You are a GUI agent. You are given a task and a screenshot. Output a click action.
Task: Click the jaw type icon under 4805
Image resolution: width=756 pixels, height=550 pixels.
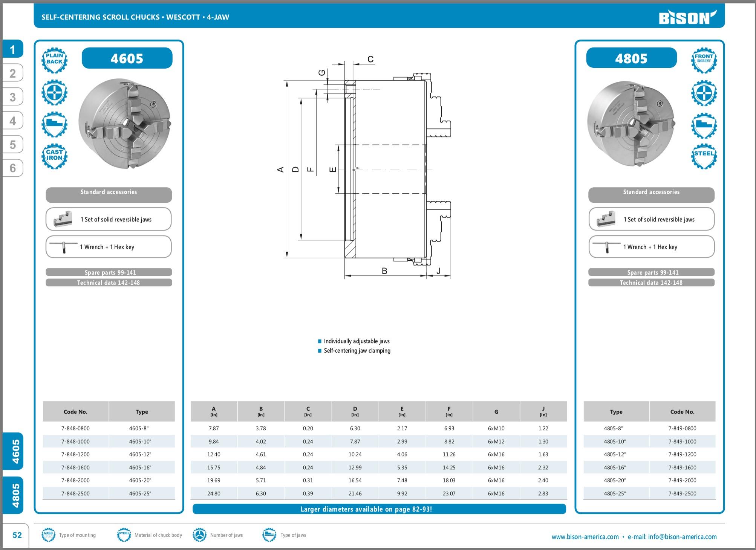pos(704,125)
